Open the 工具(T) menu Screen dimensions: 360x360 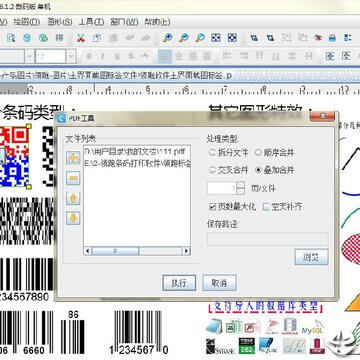[x=92, y=22]
